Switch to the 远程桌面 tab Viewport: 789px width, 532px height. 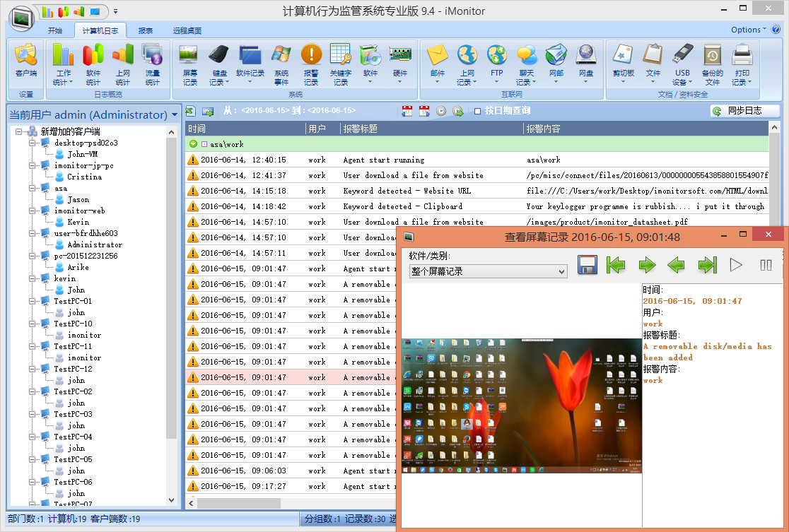[187, 30]
